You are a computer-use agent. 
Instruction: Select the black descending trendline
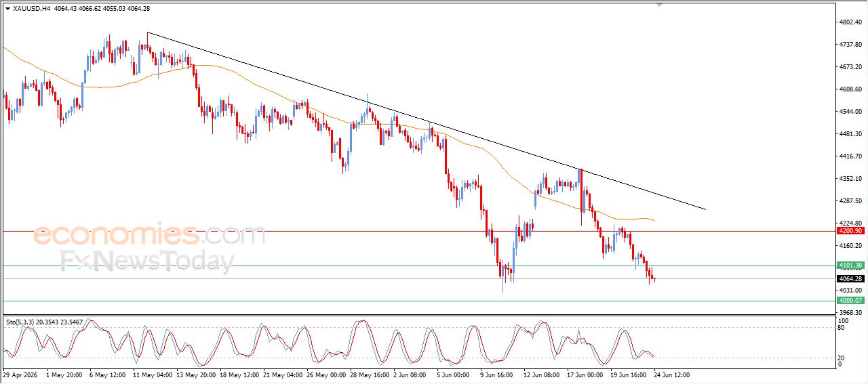pos(427,121)
